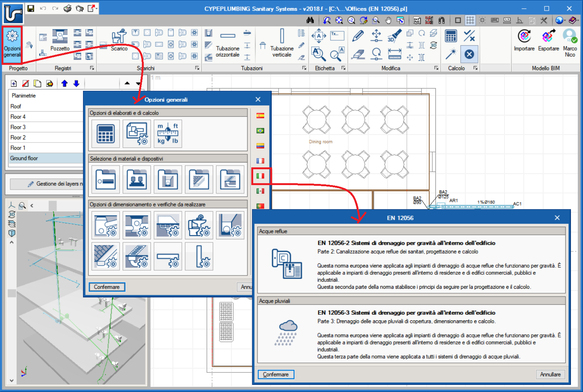Expand the Registri group launcher arrow
This screenshot has height=392, width=583.
[92, 68]
